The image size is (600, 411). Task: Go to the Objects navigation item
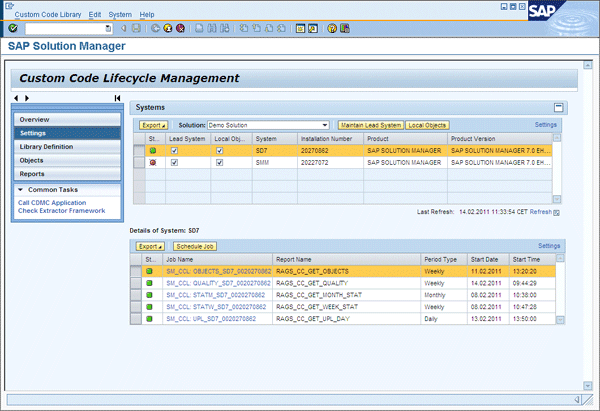pyautogui.click(x=67, y=160)
